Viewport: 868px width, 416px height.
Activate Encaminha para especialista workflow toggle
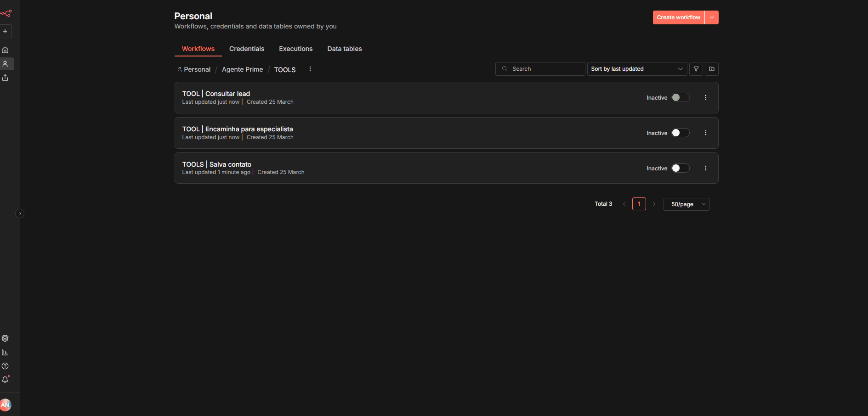point(681,133)
